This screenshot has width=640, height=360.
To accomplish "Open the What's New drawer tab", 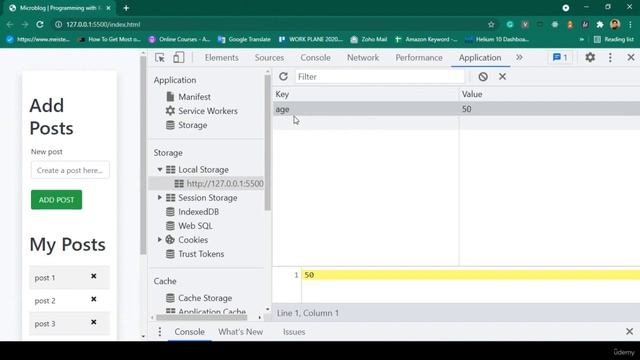I will [x=240, y=332].
